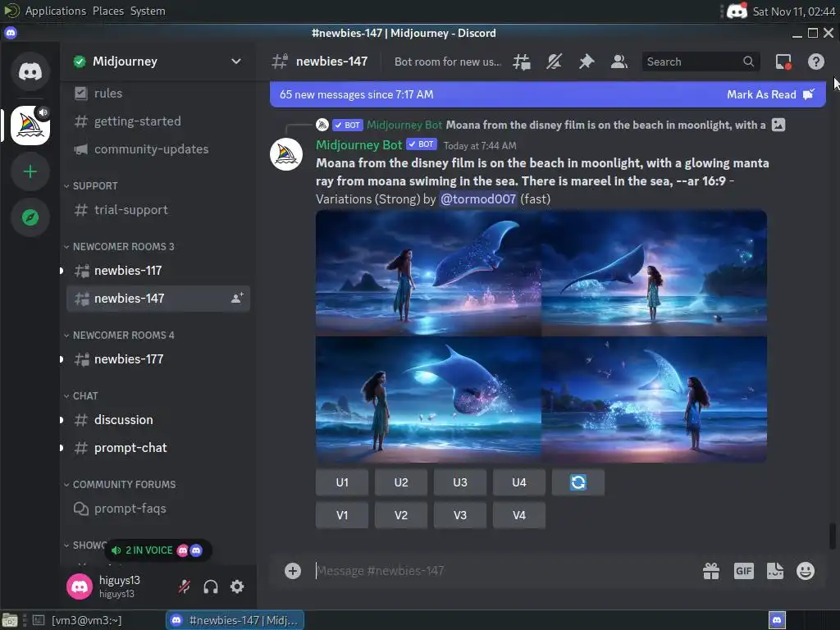Click higuys13 user avatar
This screenshot has width=840, height=630.
[x=80, y=587]
